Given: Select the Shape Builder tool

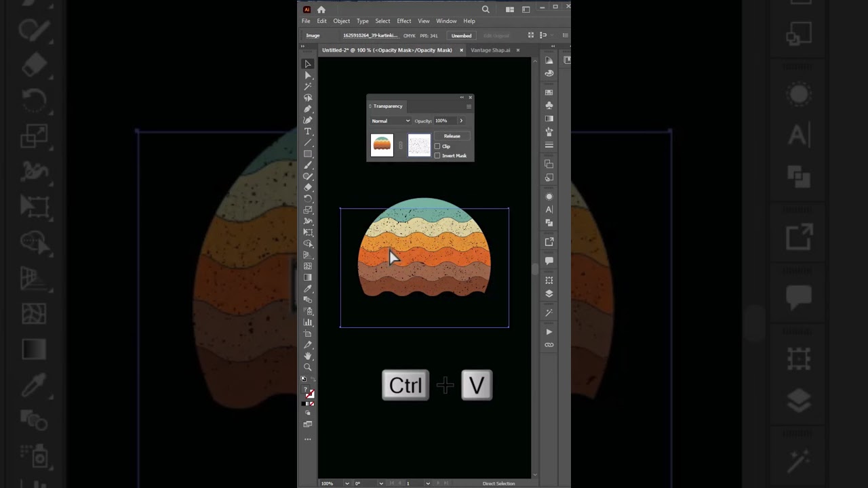Looking at the screenshot, I should pos(308,243).
